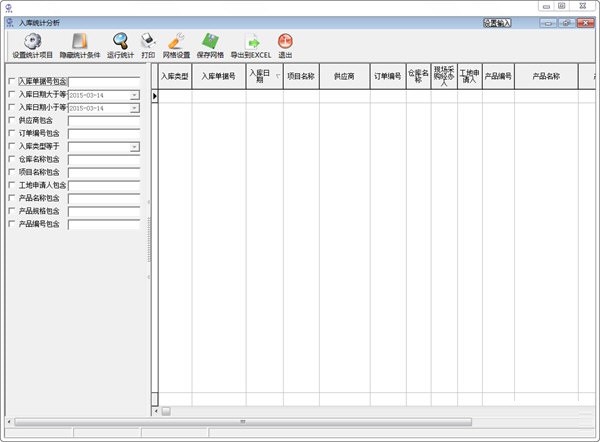Viewport: 600px width, 442px height.
Task: Click the 产品编号 column header
Action: coord(499,77)
